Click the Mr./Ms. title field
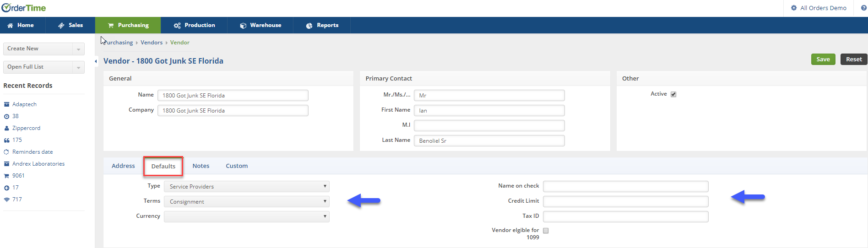 (x=489, y=95)
